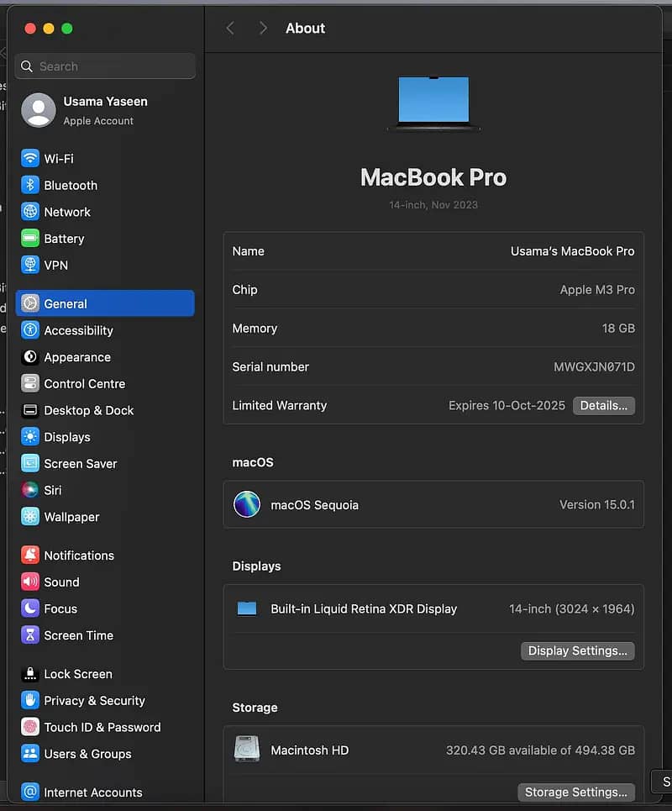Open Touch ID & Password icon
The height and width of the screenshot is (811, 672).
coord(30,727)
